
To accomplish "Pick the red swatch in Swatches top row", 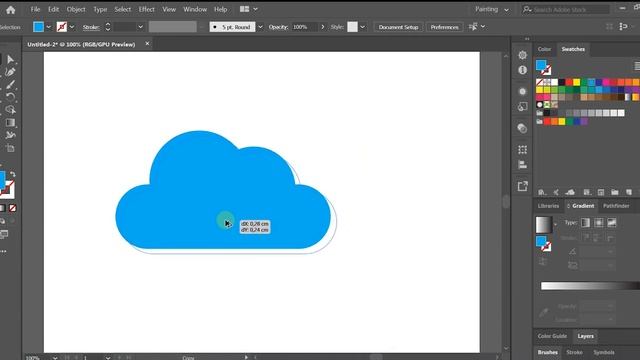I will point(569,82).
